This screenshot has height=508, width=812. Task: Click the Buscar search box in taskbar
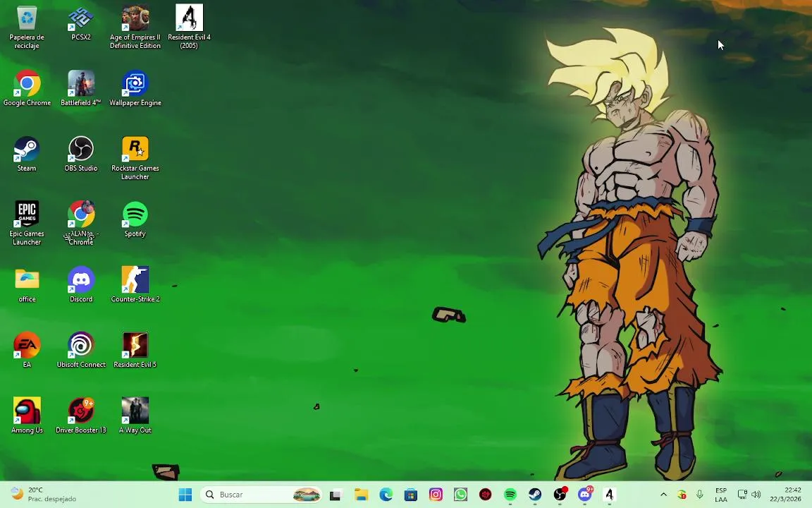(261, 495)
